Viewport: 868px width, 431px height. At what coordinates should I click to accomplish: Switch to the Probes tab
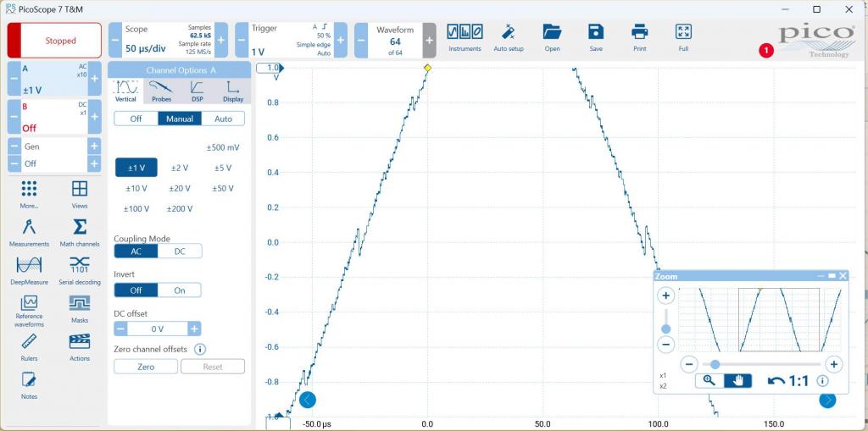point(161,91)
